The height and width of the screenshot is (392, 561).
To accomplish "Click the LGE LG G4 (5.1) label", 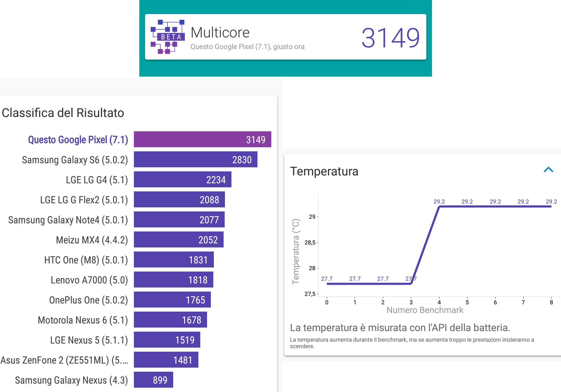I will coord(97,180).
